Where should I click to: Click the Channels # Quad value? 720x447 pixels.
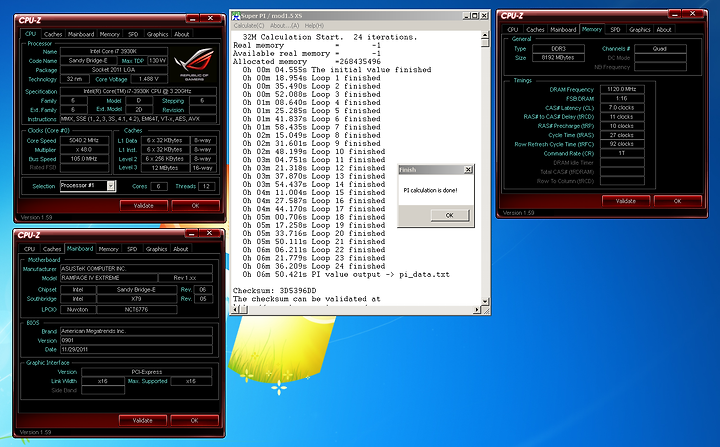(660, 48)
